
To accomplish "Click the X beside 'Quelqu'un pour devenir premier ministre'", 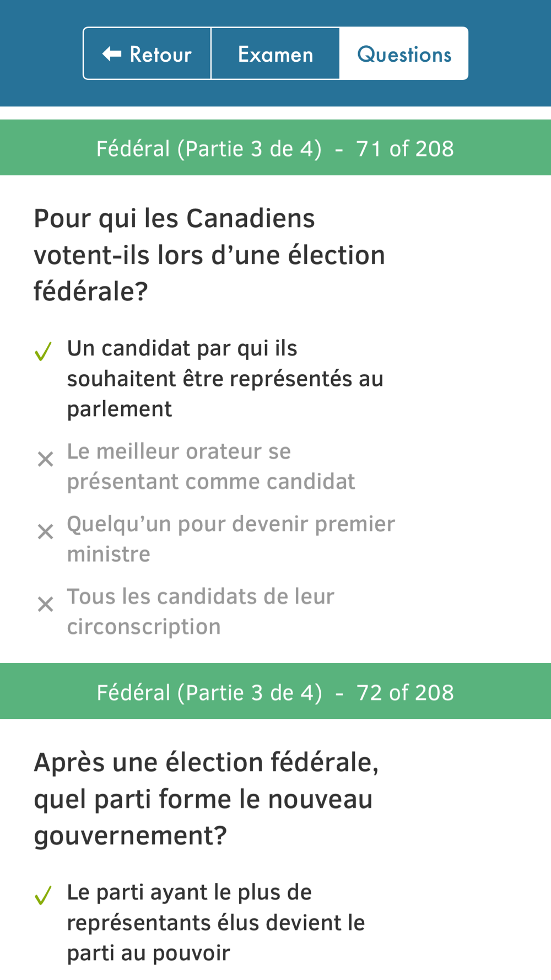I will point(45,532).
